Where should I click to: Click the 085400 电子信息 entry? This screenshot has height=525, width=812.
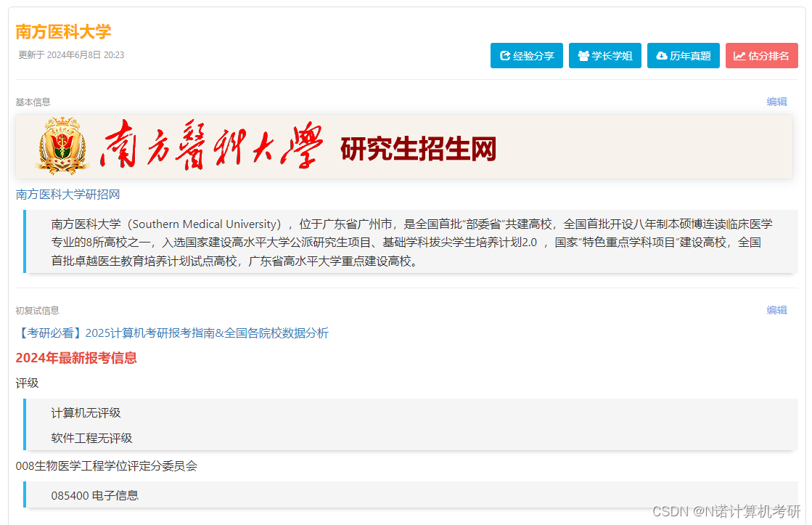tap(95, 495)
